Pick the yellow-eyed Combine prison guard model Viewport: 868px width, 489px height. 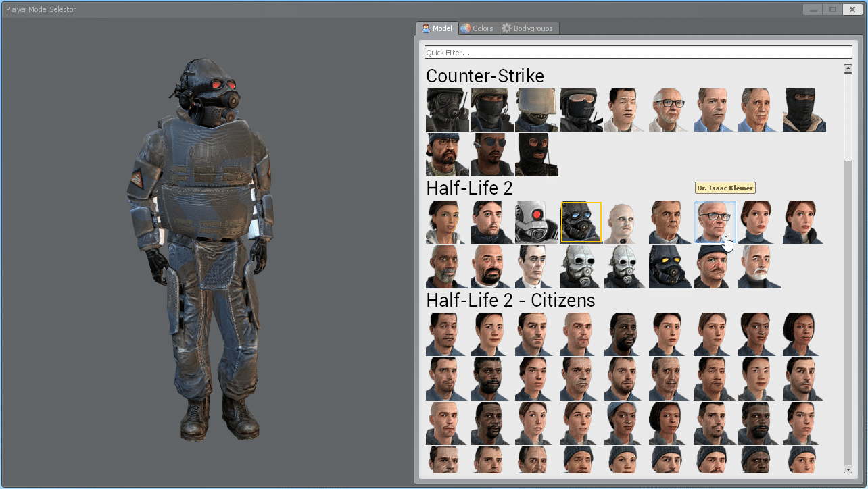[671, 267]
